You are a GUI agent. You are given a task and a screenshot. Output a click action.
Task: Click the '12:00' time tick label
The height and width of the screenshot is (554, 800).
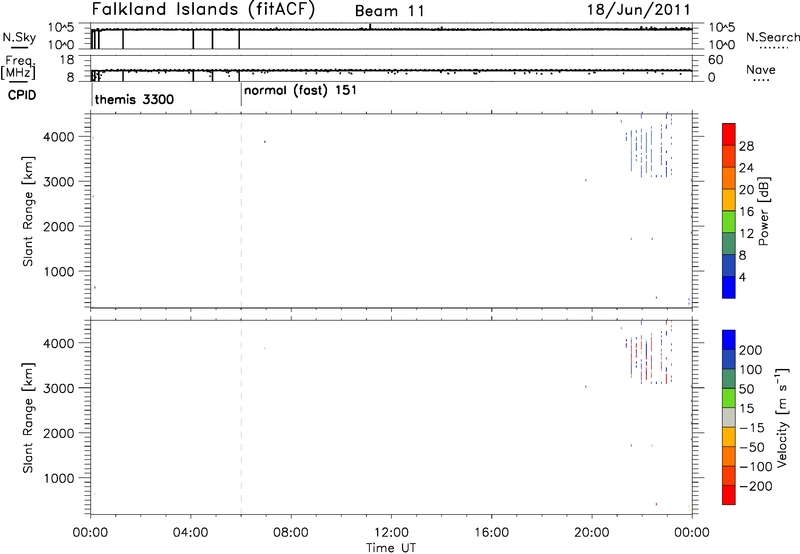click(391, 533)
